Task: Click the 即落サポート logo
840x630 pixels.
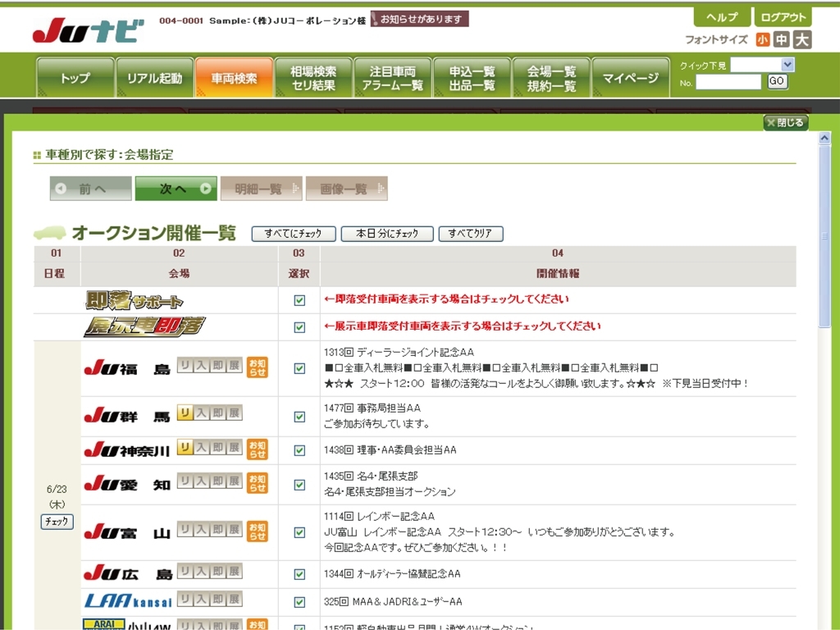Action: click(134, 300)
